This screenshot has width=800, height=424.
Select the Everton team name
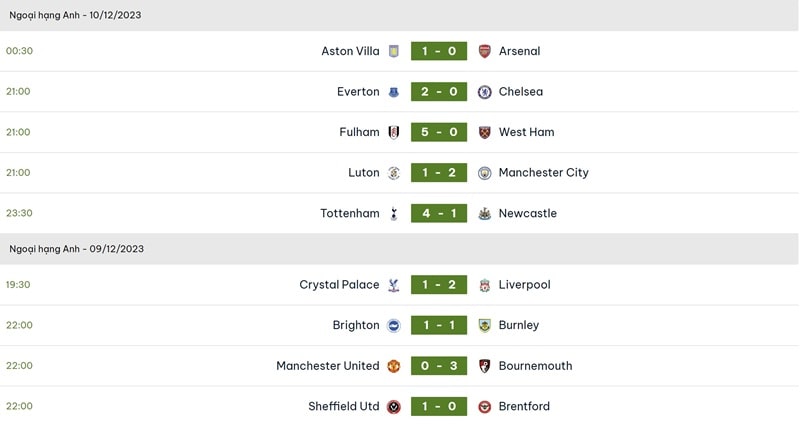358,92
